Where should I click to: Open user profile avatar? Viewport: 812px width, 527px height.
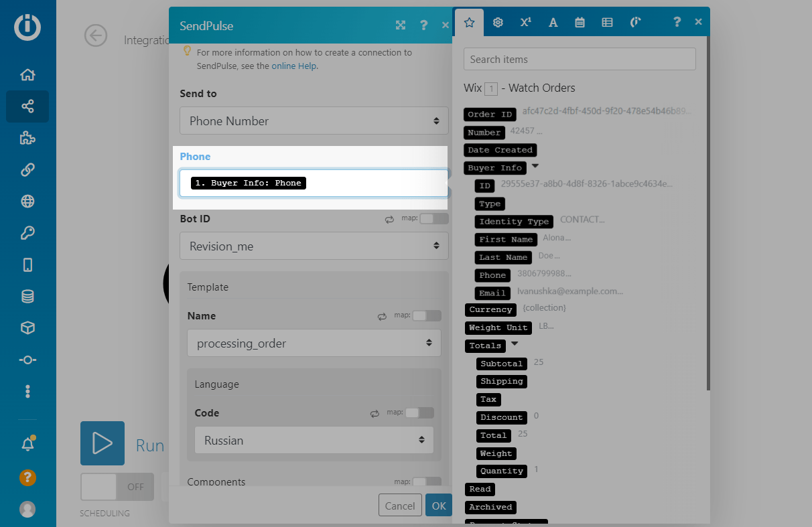(27, 509)
